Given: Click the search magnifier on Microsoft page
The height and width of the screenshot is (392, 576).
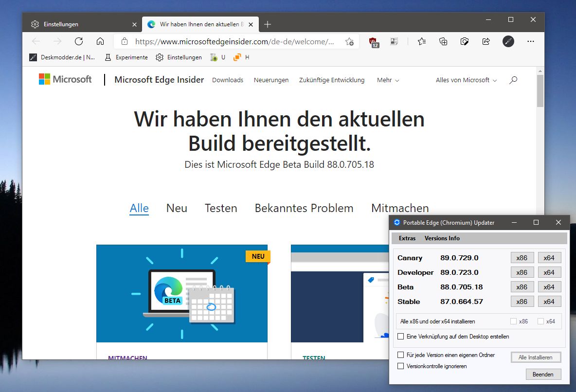Looking at the screenshot, I should click(x=513, y=80).
